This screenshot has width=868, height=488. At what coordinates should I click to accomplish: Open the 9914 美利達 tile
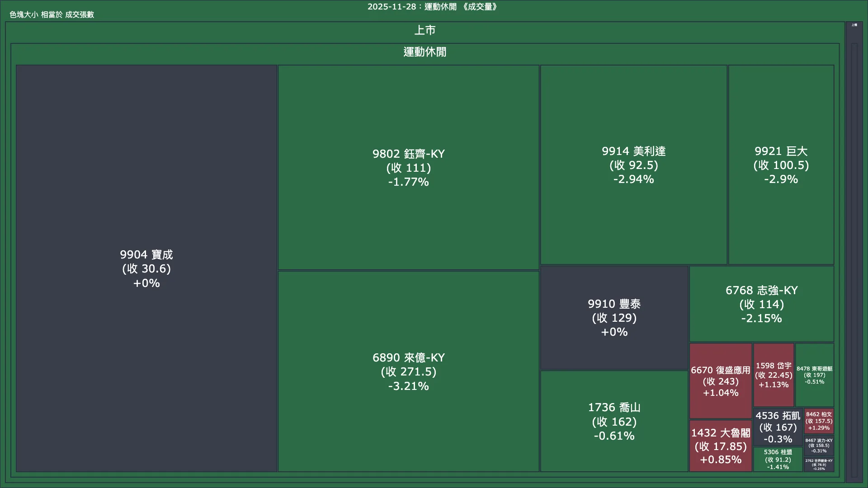coord(633,165)
